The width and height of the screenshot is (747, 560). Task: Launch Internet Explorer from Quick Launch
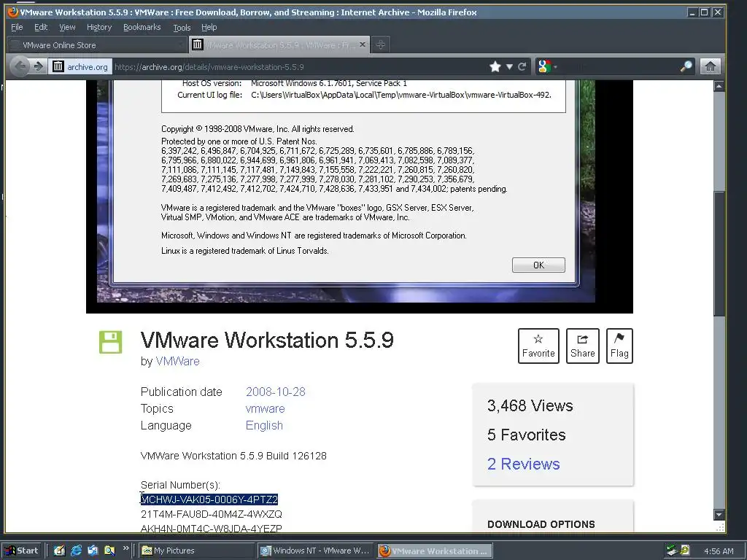pos(76,551)
